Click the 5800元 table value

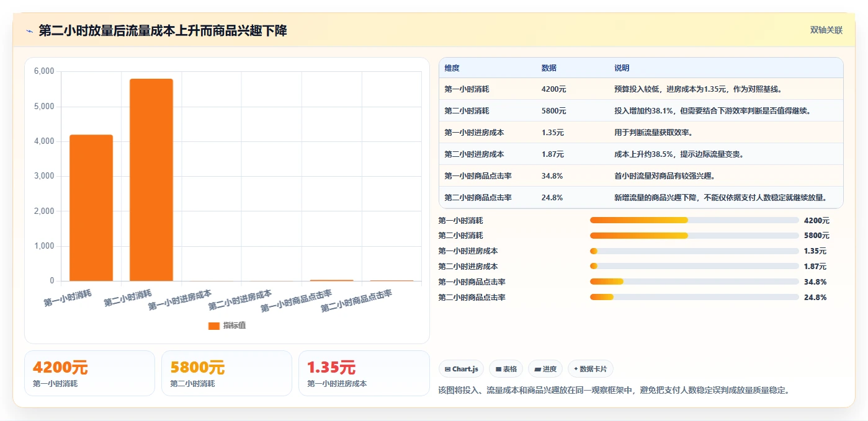tap(554, 111)
